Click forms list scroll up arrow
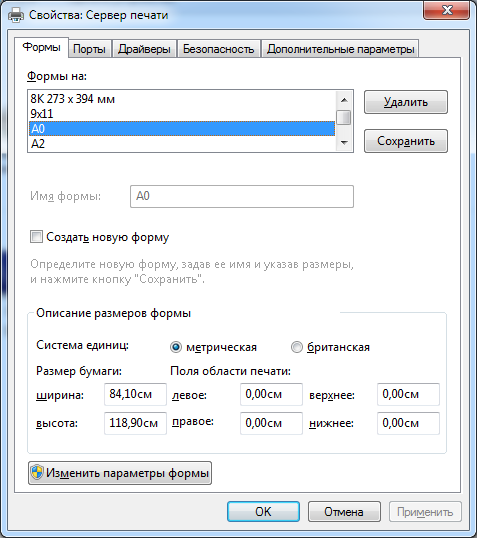 pyautogui.click(x=344, y=100)
